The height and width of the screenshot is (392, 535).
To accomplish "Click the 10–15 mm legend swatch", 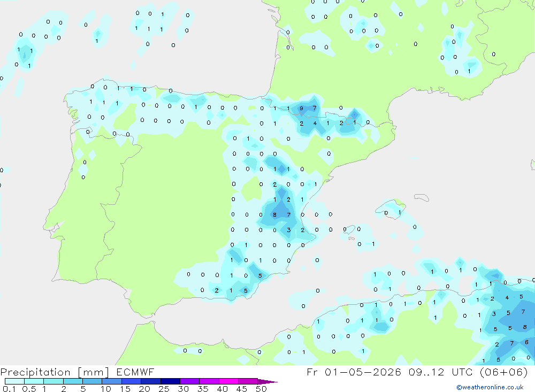I will tap(112, 381).
